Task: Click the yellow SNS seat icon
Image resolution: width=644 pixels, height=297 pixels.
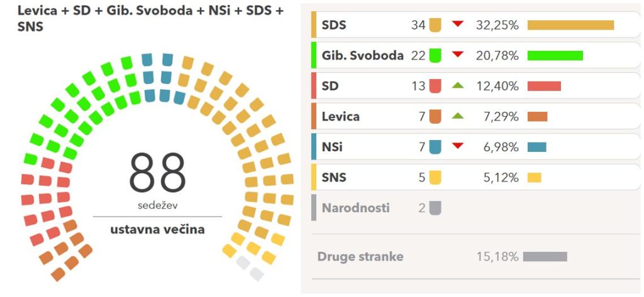Action: [x=435, y=178]
